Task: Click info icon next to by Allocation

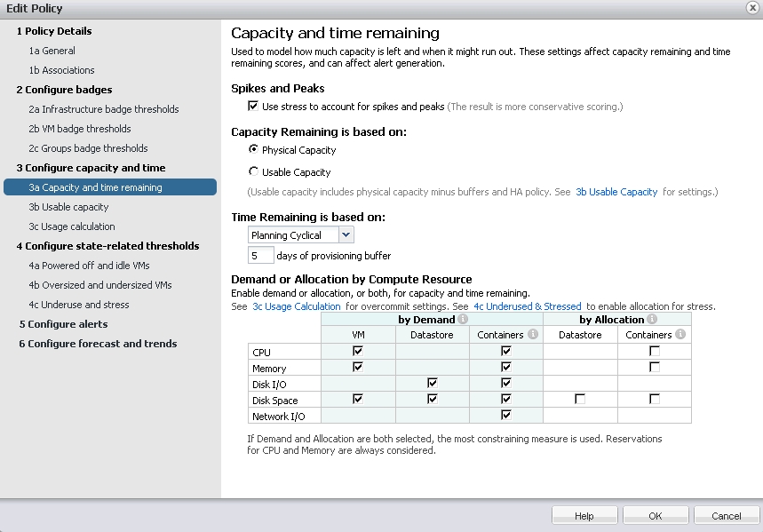Action: tap(652, 320)
